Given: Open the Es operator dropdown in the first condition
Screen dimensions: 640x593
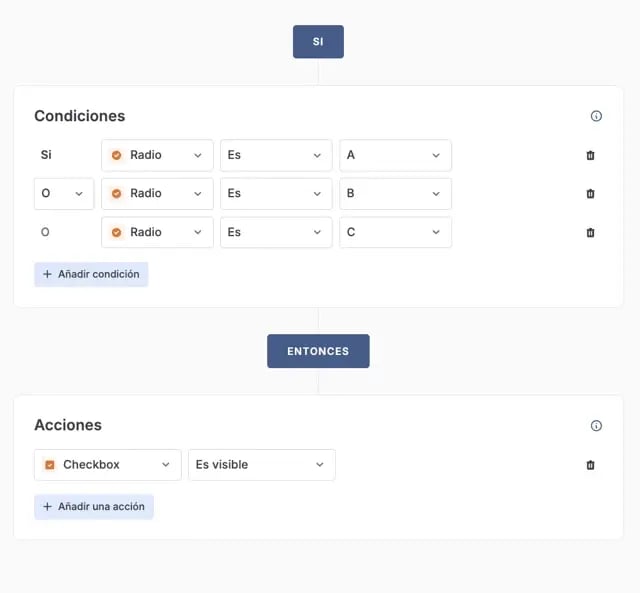Looking at the screenshot, I should coord(276,155).
